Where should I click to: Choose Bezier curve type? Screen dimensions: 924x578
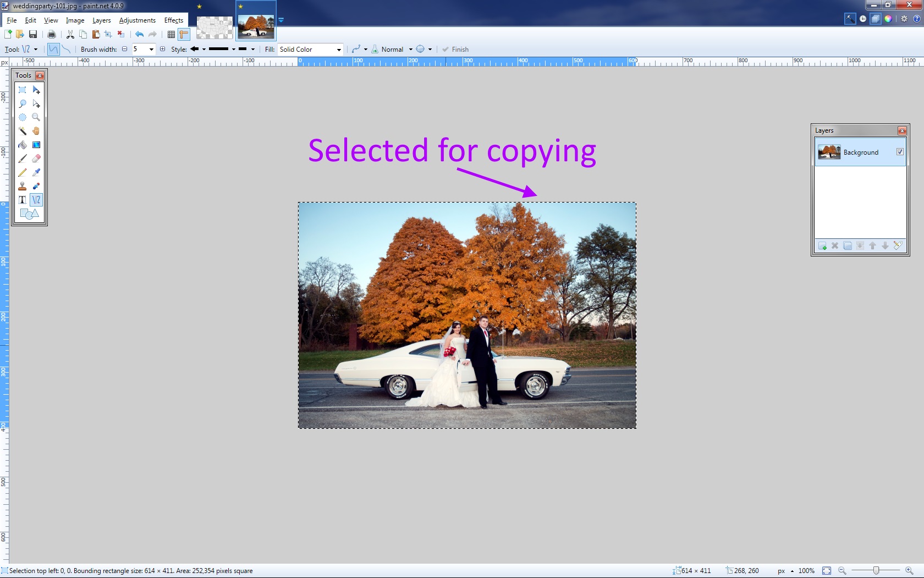66,49
